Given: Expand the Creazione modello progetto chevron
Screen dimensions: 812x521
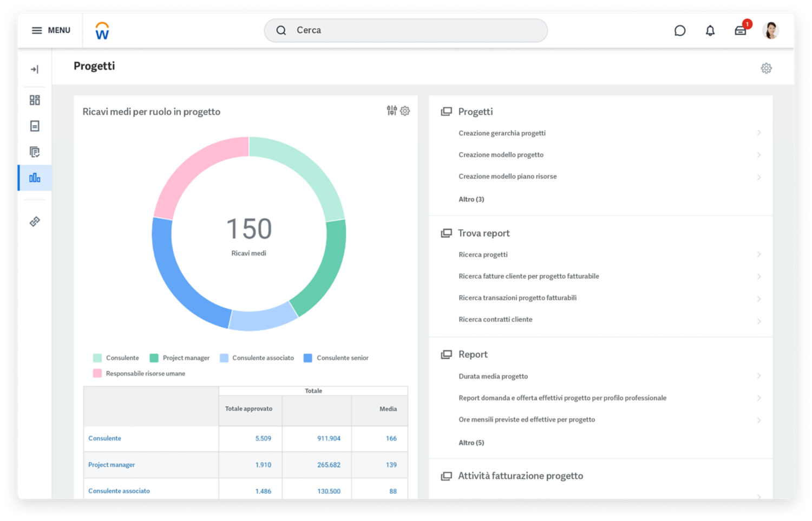Looking at the screenshot, I should (759, 155).
